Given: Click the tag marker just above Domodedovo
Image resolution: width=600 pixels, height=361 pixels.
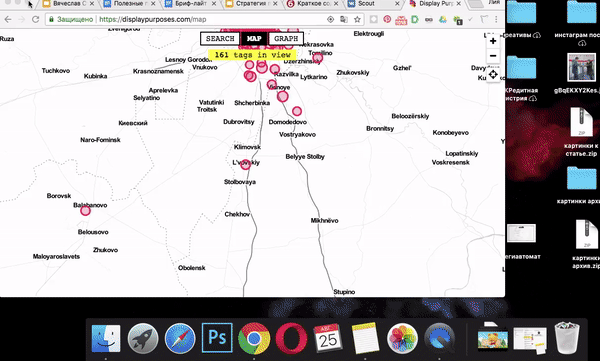Looking at the screenshot, I should (297, 111).
